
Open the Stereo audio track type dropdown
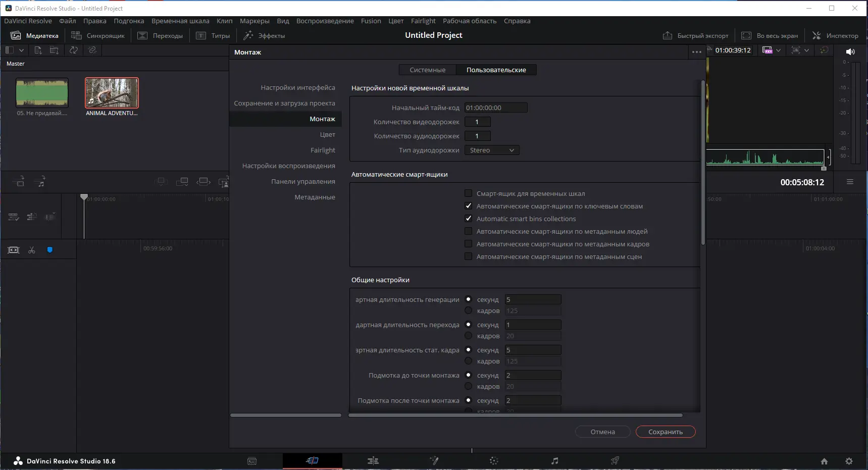point(492,150)
